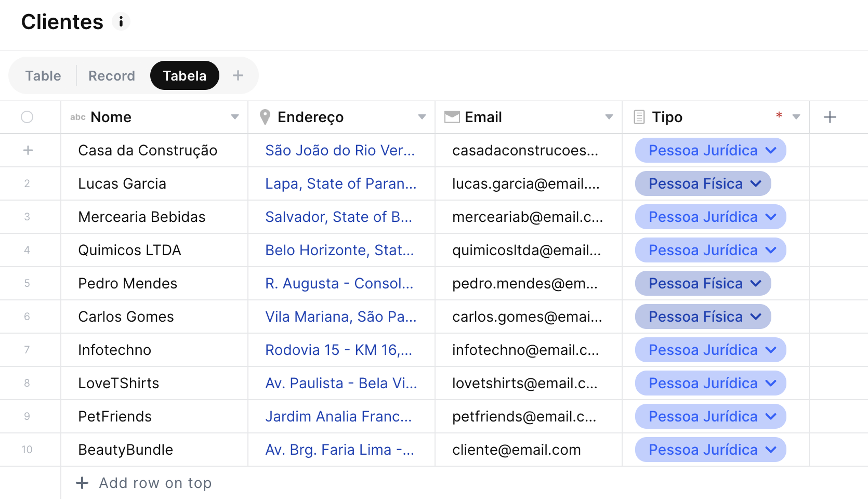Change Pessoa Jurídica type for BeautyBundle

711,450
